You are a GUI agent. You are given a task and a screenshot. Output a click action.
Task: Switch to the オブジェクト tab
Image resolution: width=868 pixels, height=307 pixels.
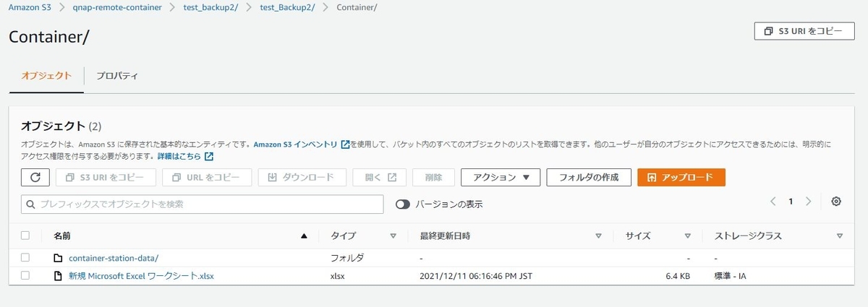point(46,76)
